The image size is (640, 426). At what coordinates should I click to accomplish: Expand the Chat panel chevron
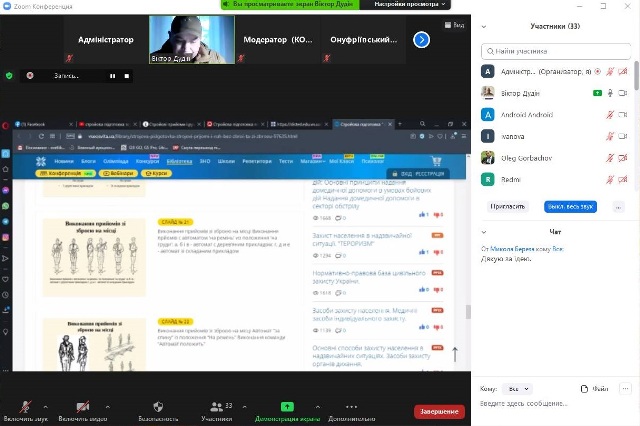coord(485,231)
